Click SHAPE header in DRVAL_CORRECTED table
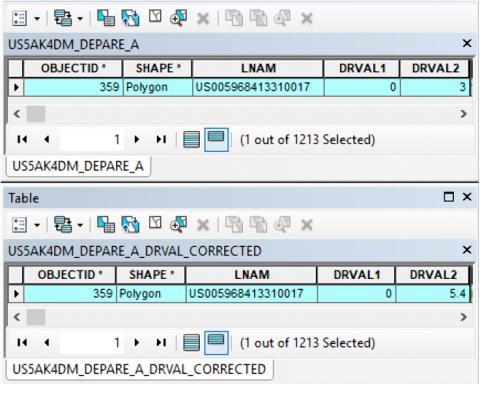This screenshot has height=393, width=480. 151,275
